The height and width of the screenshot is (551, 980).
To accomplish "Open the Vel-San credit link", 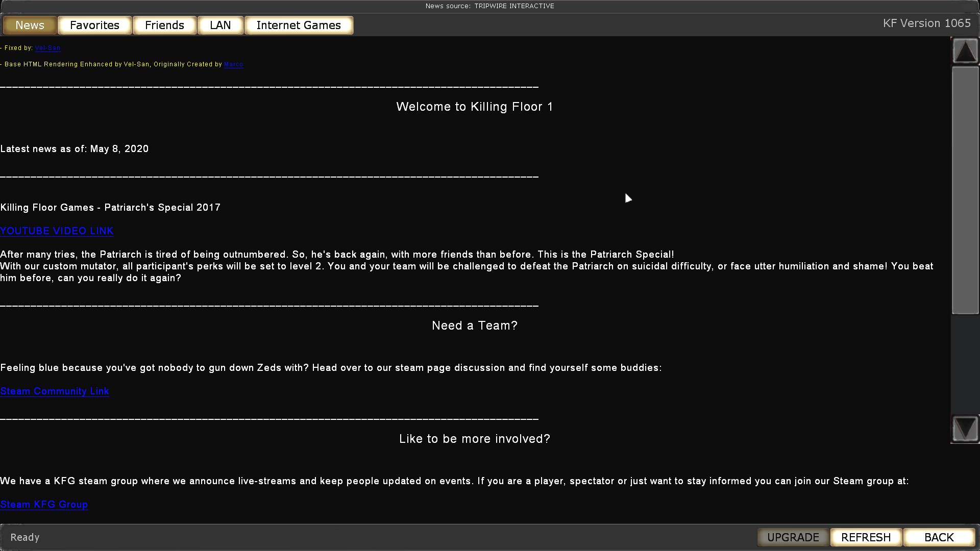I will coord(47,48).
